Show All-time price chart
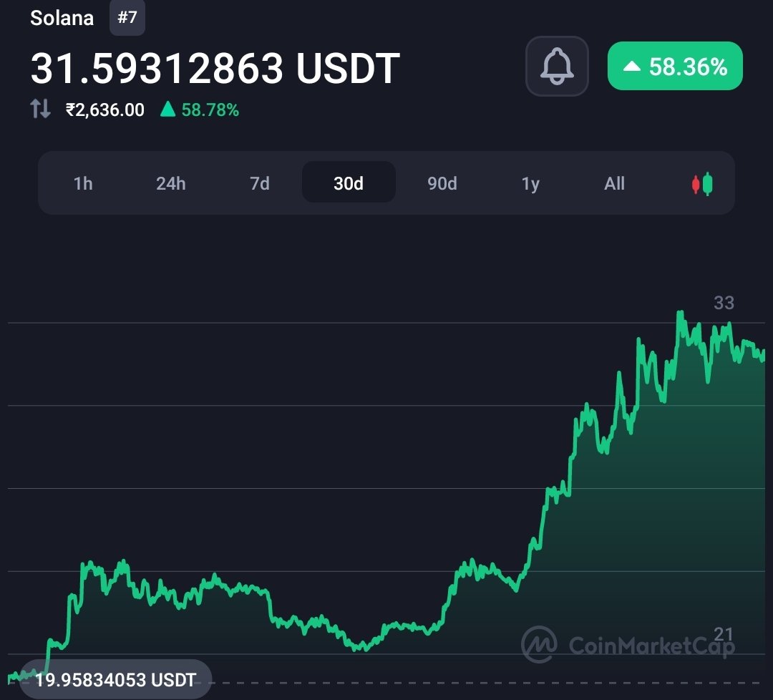 point(614,183)
